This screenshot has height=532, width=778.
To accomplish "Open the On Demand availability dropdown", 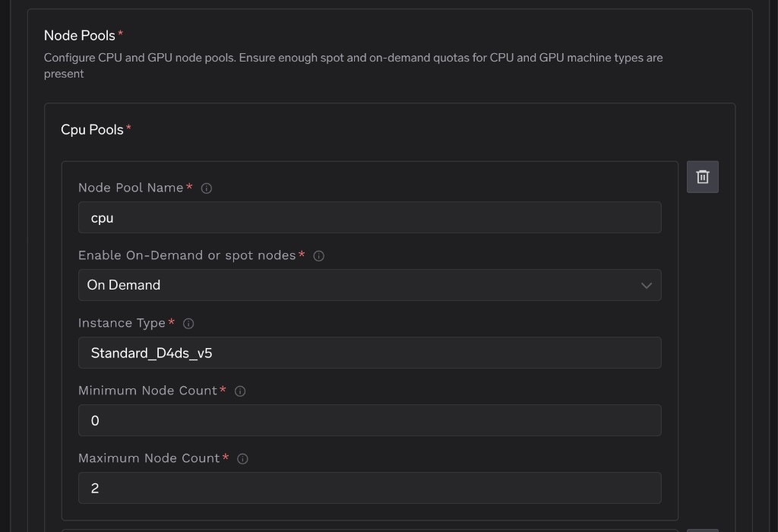I will [370, 285].
